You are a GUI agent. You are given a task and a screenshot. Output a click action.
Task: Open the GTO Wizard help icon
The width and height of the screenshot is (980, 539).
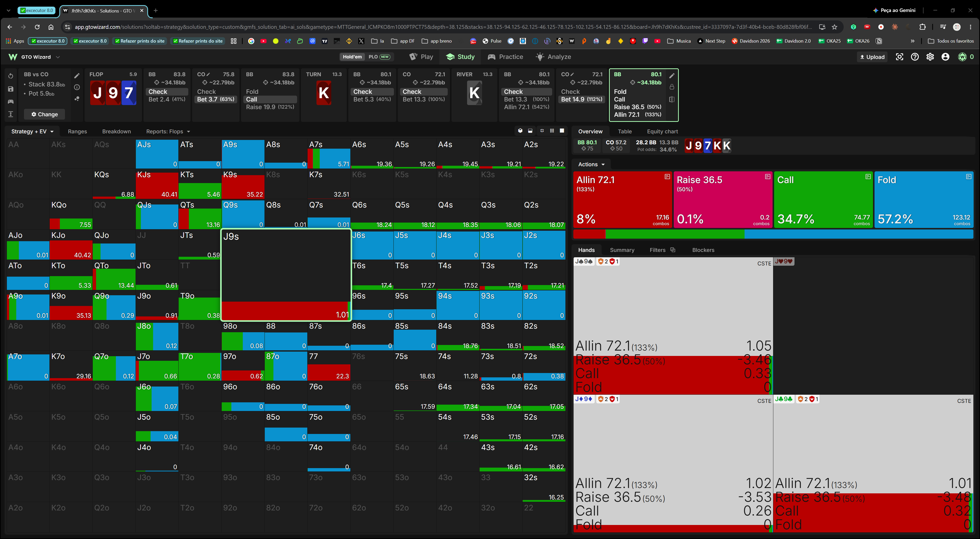point(915,57)
